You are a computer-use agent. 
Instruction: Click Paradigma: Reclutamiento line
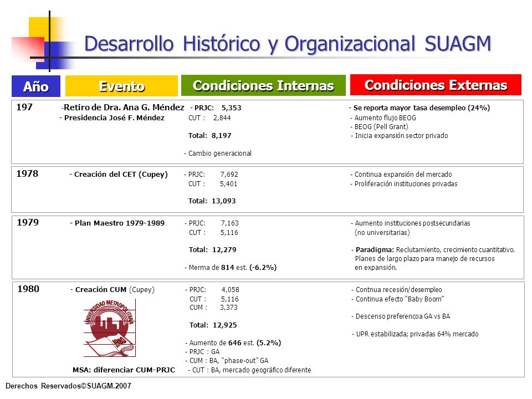pos(433,250)
